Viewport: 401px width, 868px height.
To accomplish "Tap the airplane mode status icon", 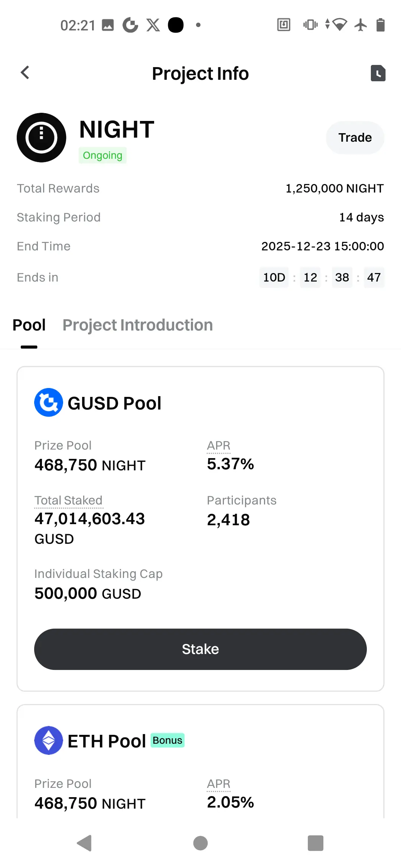I will coord(360,25).
